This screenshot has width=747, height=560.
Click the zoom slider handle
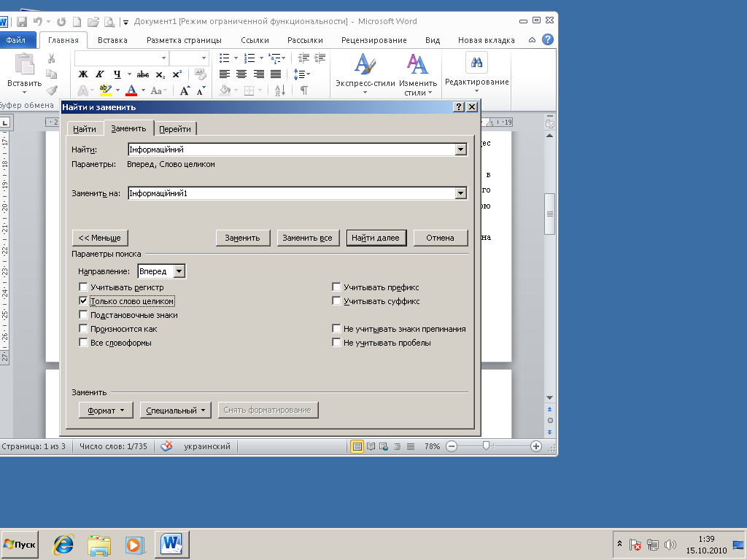pyautogui.click(x=485, y=446)
